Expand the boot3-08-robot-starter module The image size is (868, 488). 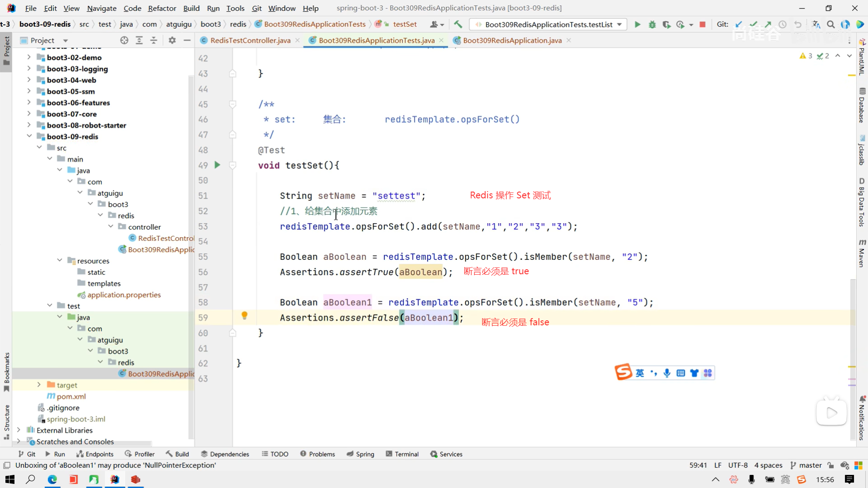[x=29, y=125]
